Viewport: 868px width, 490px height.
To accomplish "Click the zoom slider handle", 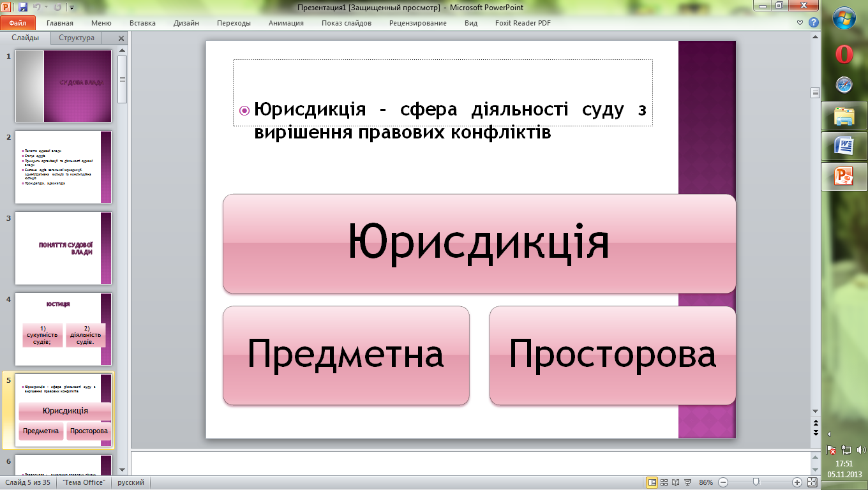I will 756,482.
